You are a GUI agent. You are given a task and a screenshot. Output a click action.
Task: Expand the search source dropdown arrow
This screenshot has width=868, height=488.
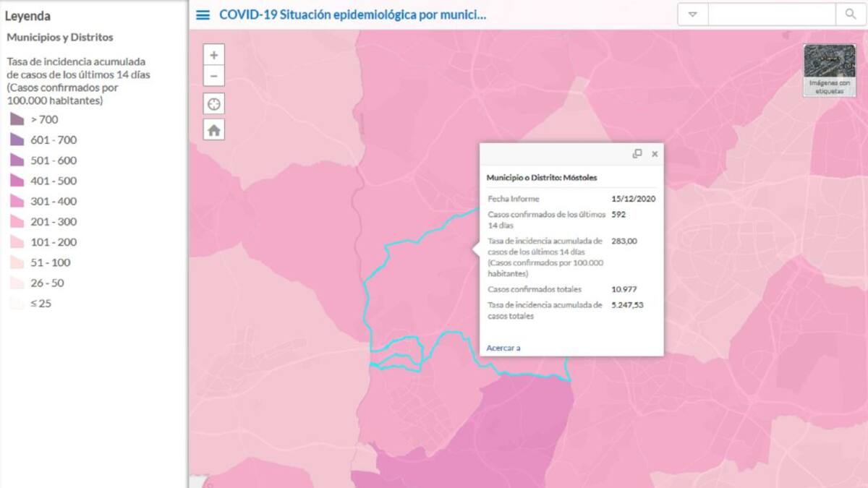coord(692,14)
